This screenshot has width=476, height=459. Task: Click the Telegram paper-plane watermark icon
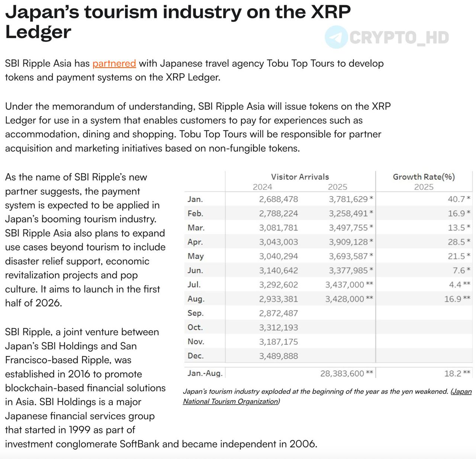click(336, 37)
